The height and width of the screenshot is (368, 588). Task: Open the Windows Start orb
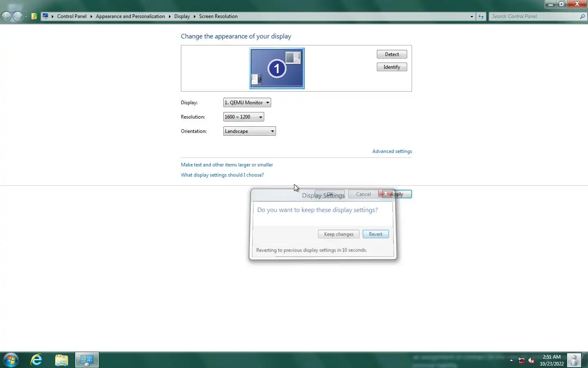[x=11, y=360]
